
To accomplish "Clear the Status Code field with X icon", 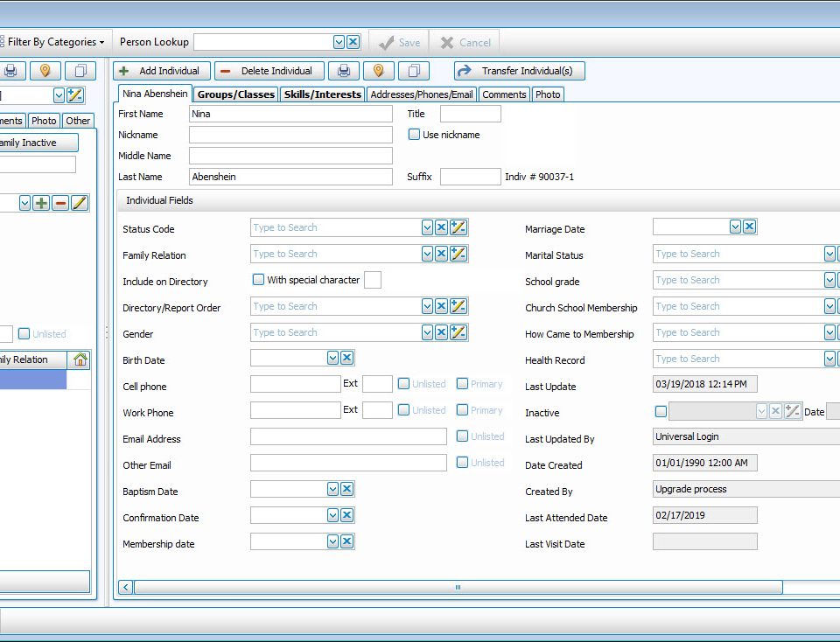I will click(x=442, y=228).
